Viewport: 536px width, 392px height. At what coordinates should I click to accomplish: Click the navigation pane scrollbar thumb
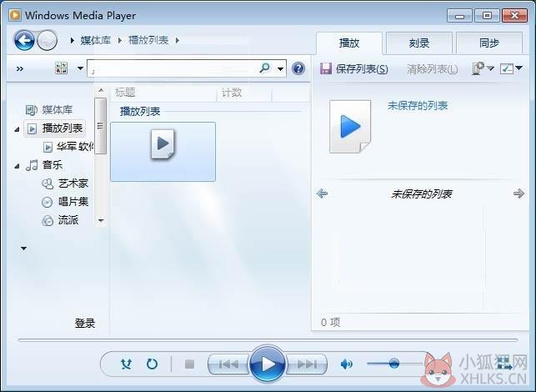(x=100, y=126)
